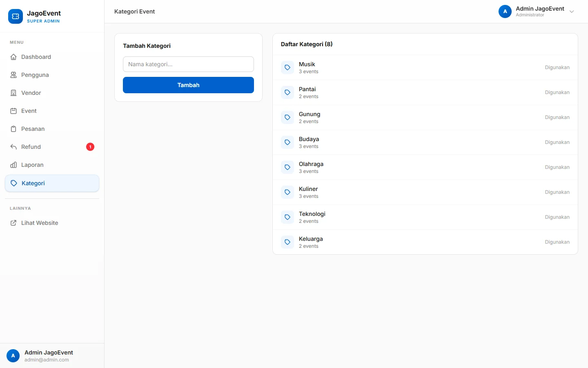Image resolution: width=588 pixels, height=368 pixels.
Task: Click the Pesanan clipboard icon
Action: point(13,129)
